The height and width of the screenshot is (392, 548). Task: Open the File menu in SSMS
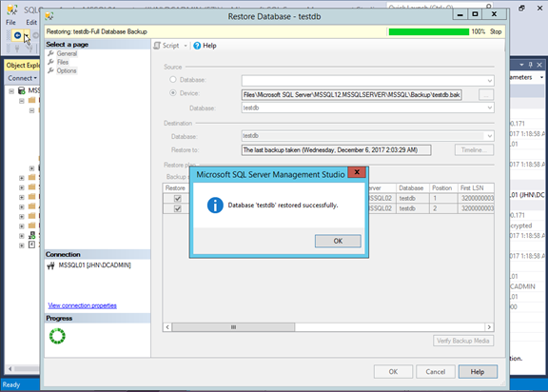pyautogui.click(x=10, y=22)
